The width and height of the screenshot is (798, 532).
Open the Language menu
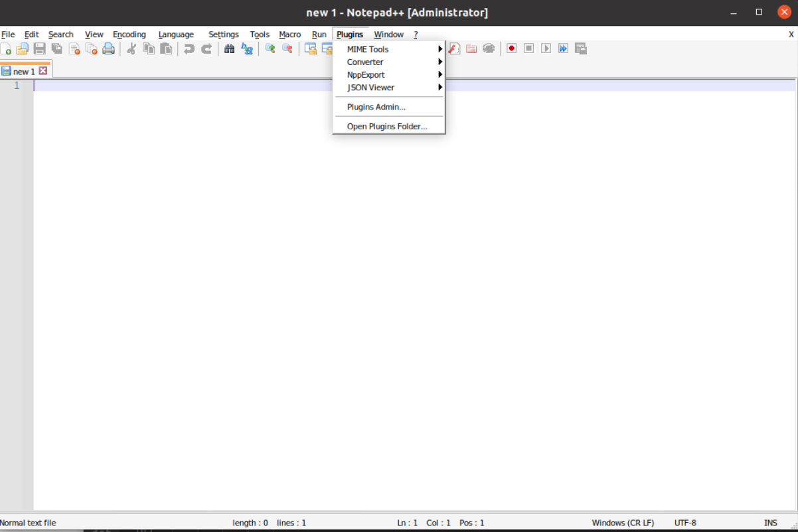click(175, 34)
